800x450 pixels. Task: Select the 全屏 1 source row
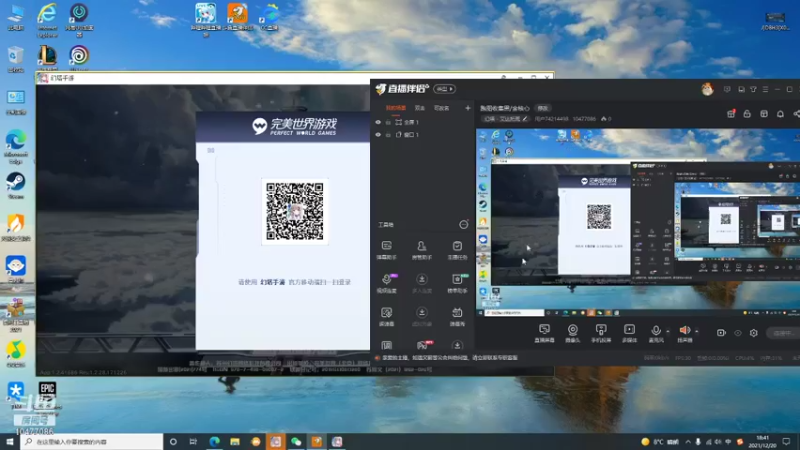pos(422,122)
